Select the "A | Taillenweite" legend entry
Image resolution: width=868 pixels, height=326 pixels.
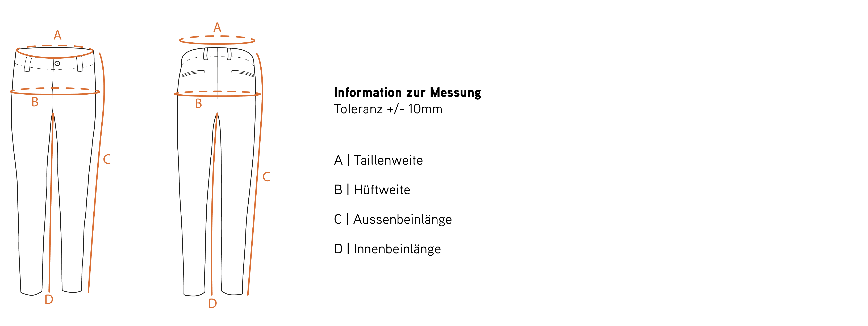tap(378, 160)
